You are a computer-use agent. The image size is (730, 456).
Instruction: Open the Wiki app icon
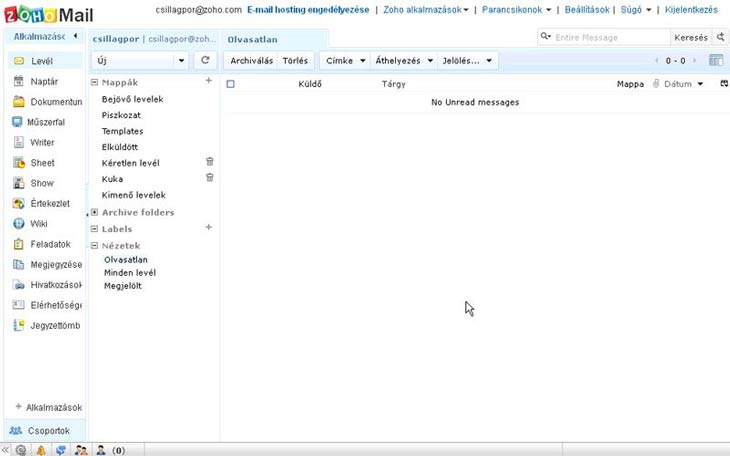tap(18, 224)
